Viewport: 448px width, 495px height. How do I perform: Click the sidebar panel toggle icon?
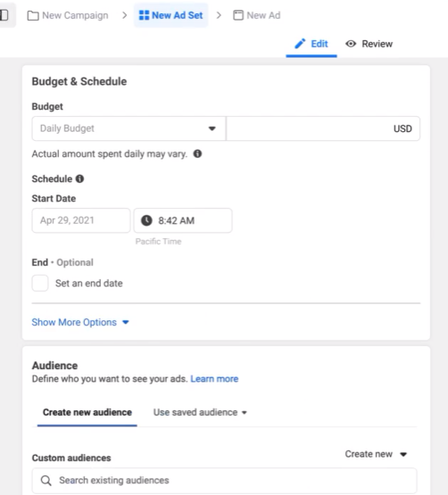[4, 15]
